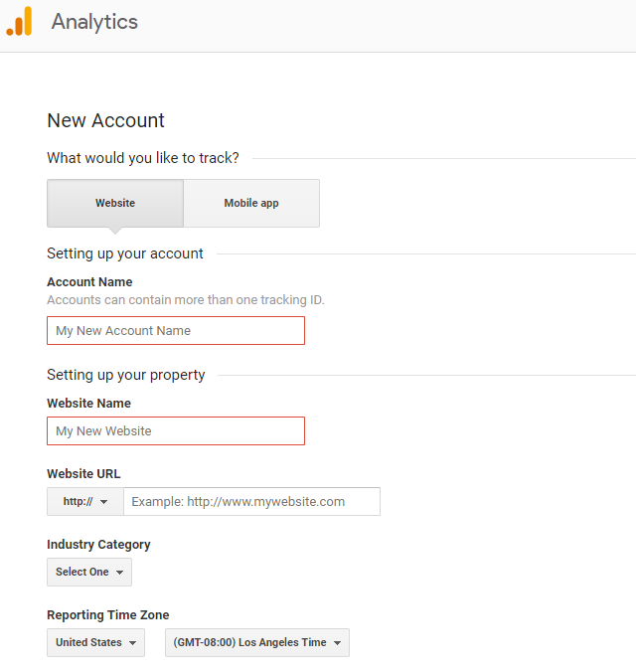Click the Account Name field label

[89, 282]
